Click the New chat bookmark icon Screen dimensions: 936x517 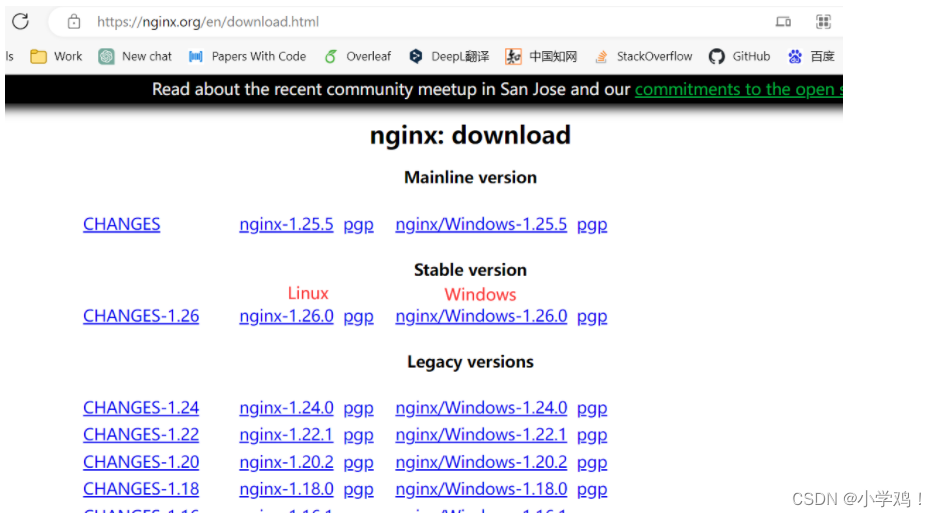coord(106,57)
